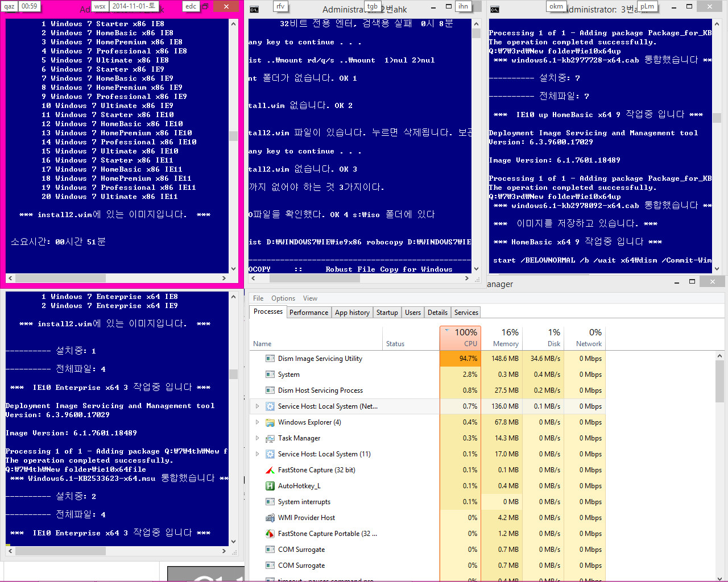This screenshot has height=582, width=728.
Task: Click the FastStone Capture (32 bit) icon
Action: point(270,470)
